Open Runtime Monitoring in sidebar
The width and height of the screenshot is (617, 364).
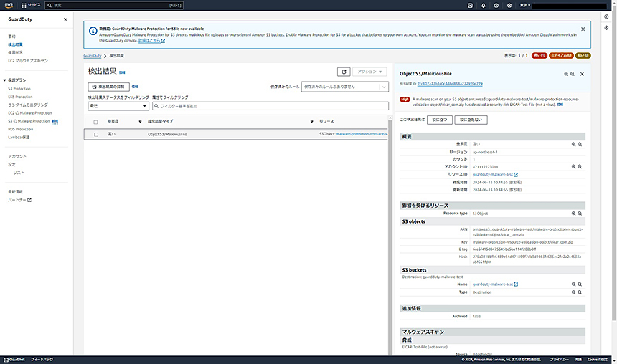point(28,105)
